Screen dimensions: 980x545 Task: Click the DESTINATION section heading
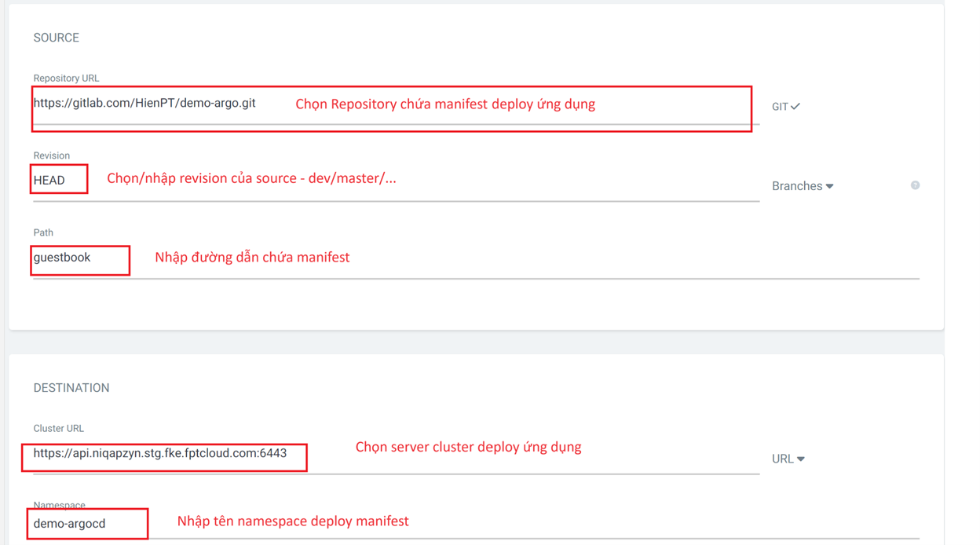[x=71, y=388]
